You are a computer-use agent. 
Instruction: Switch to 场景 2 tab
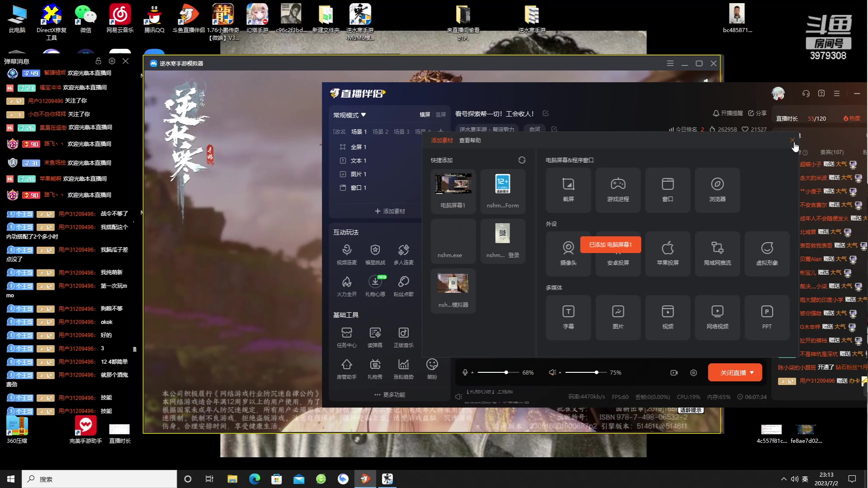[x=380, y=132]
